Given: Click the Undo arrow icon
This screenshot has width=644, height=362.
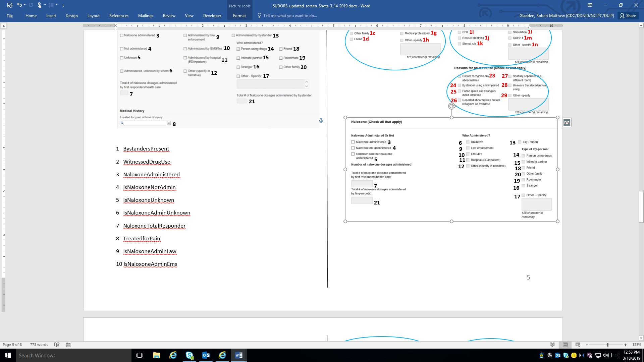Looking at the screenshot, I should 19,5.
